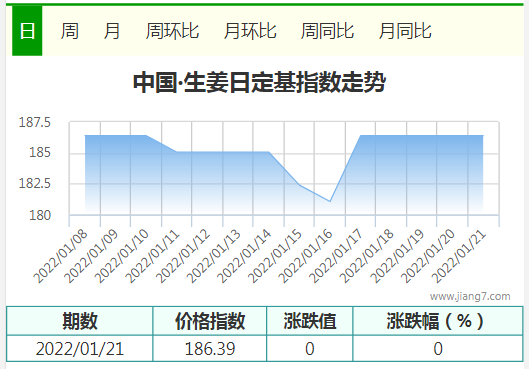The width and height of the screenshot is (529, 369).
Task: Click the 182.5 y-axis label
Action: click(x=34, y=183)
